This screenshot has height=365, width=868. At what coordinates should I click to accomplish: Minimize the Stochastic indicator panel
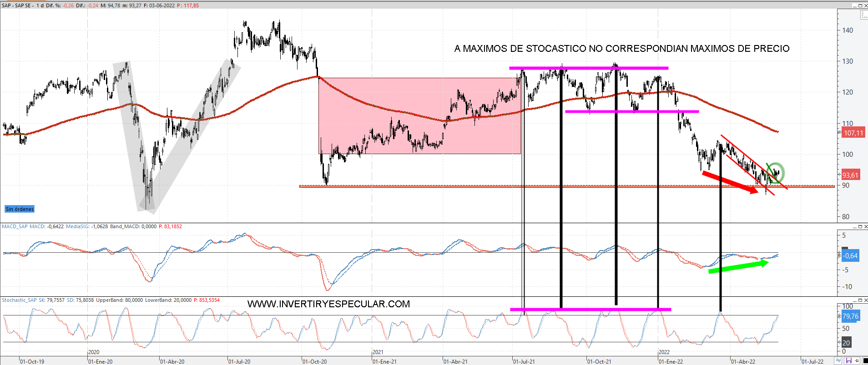[854, 300]
